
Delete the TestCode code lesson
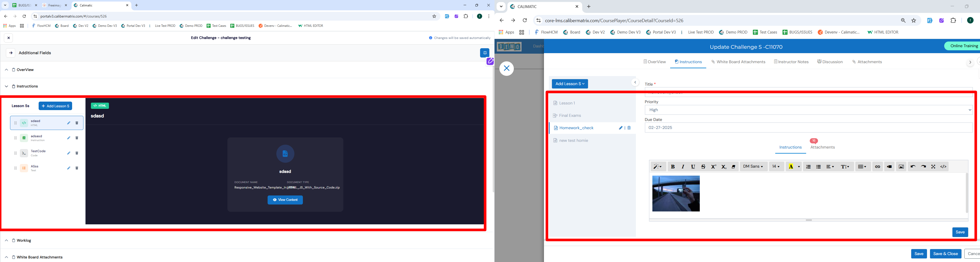[x=77, y=153]
